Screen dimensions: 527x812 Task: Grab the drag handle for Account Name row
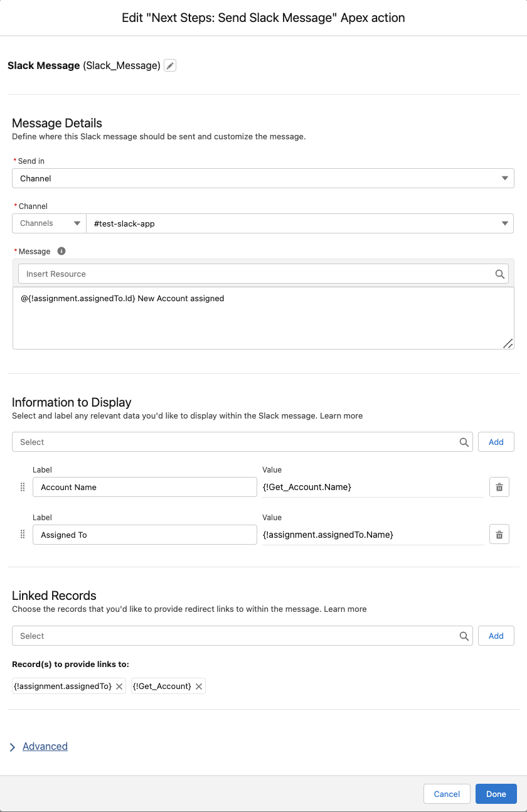[23, 487]
